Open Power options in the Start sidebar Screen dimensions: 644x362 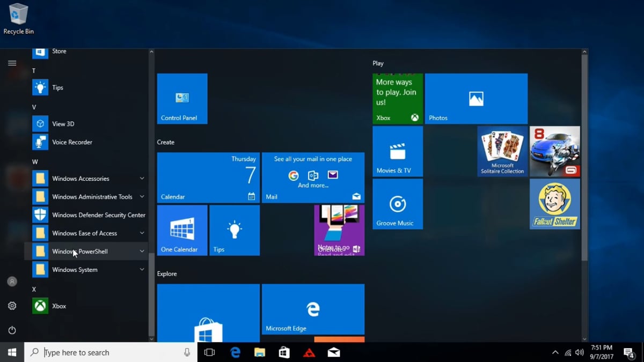12,330
